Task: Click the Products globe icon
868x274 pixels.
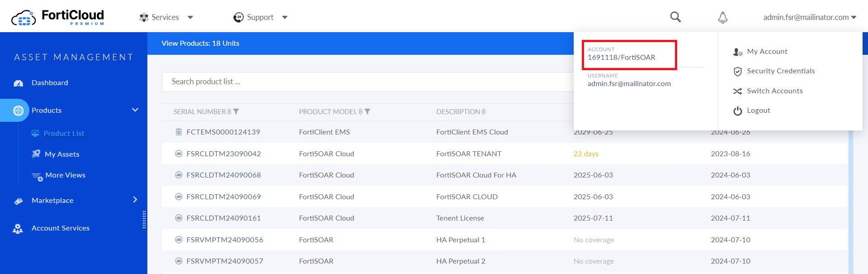Action: point(19,111)
